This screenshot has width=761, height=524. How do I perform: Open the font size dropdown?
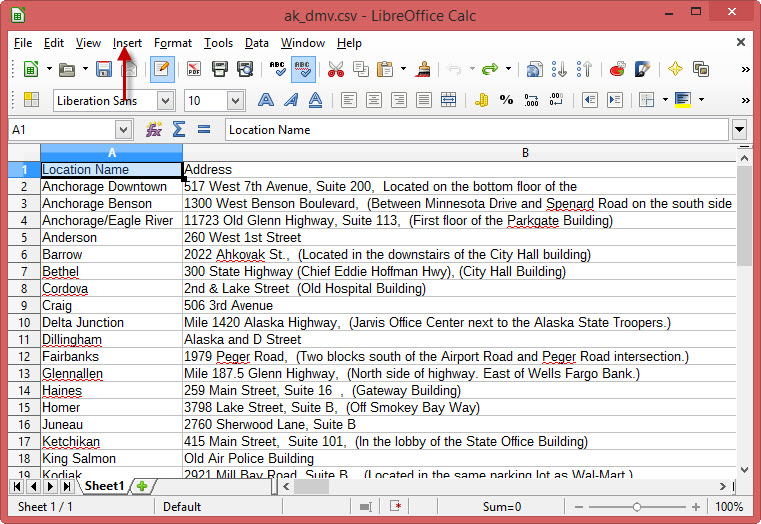coord(235,101)
